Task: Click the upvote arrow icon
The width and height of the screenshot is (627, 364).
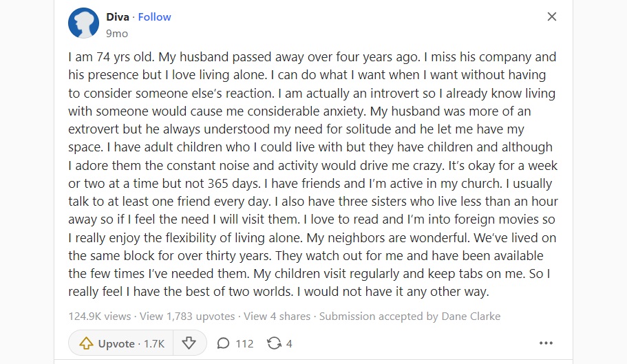Action: click(86, 343)
